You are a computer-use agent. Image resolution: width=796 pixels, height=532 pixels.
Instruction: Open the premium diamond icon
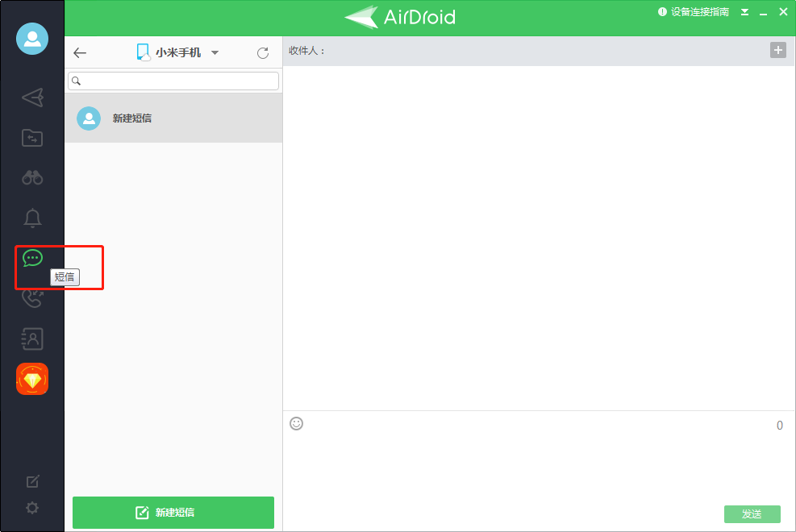(x=32, y=379)
